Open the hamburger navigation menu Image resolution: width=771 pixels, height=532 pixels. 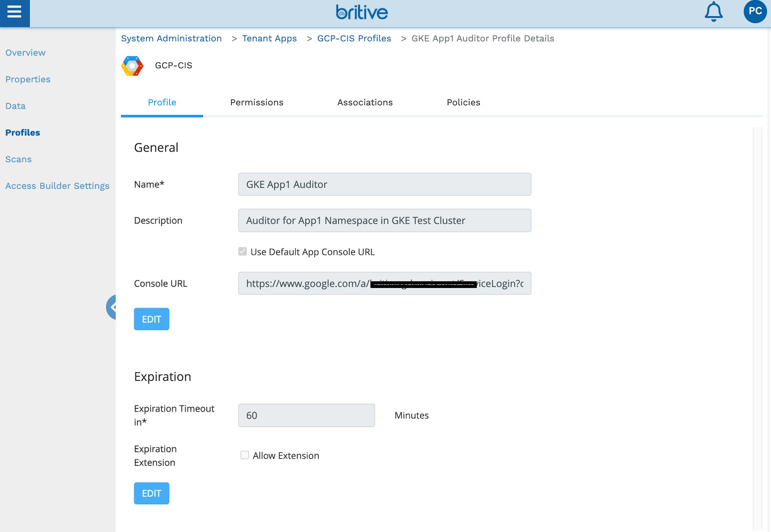tap(15, 13)
